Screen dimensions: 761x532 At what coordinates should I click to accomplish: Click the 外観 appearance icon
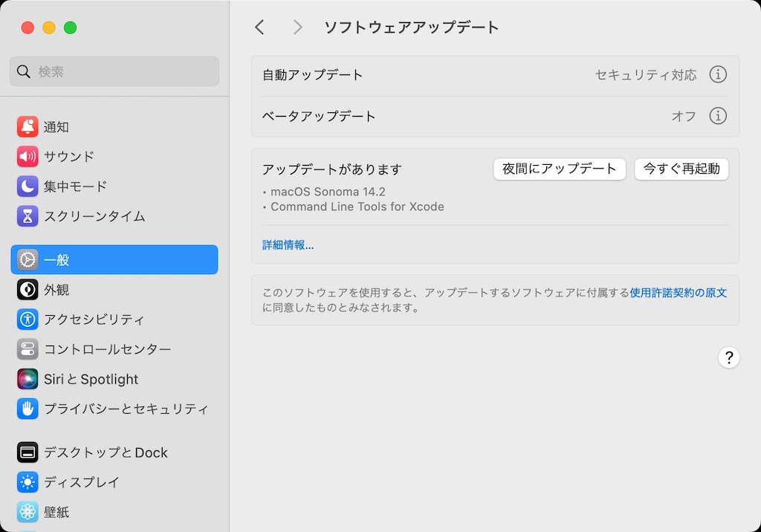point(27,290)
